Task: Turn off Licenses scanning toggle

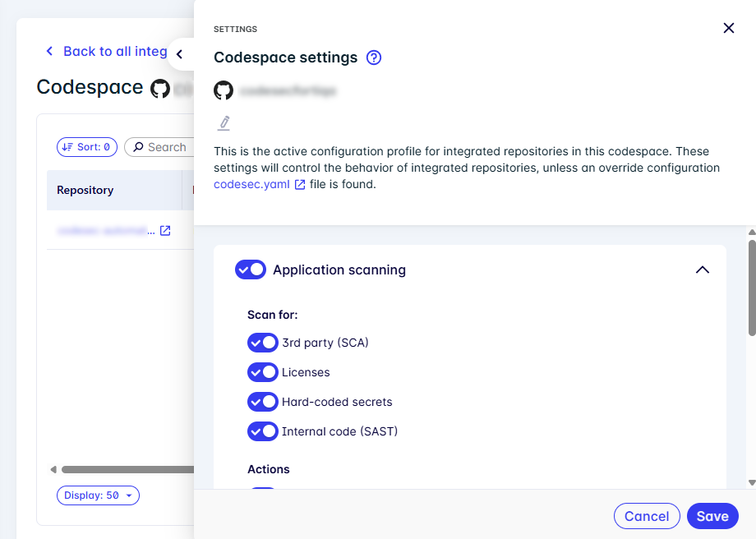Action: tap(263, 372)
